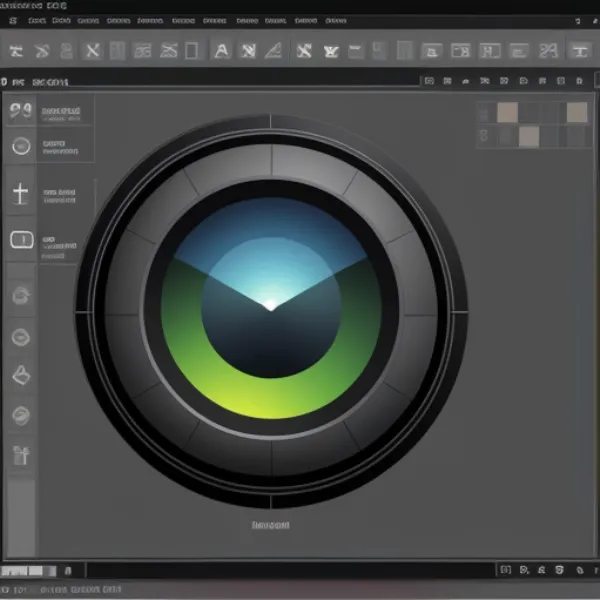The width and height of the screenshot is (600, 600).
Task: Open the double-nine icon atop the sidebar
Action: pos(20,111)
